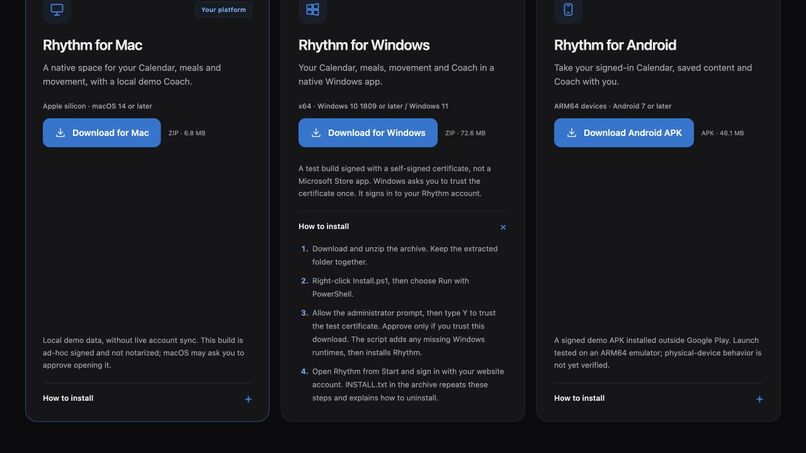The height and width of the screenshot is (453, 806).
Task: Click the Rhythm for Android heading
Action: (615, 45)
